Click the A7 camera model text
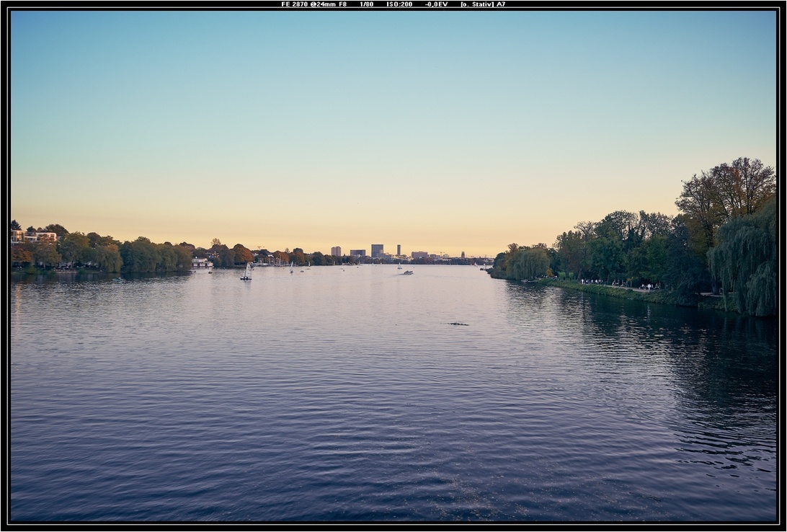This screenshot has width=787, height=532. coord(501,4)
